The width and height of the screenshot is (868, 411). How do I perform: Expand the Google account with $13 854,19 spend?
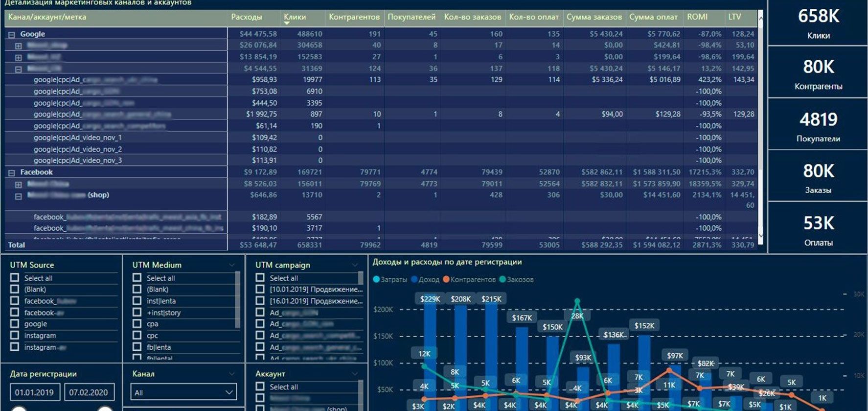(18, 58)
